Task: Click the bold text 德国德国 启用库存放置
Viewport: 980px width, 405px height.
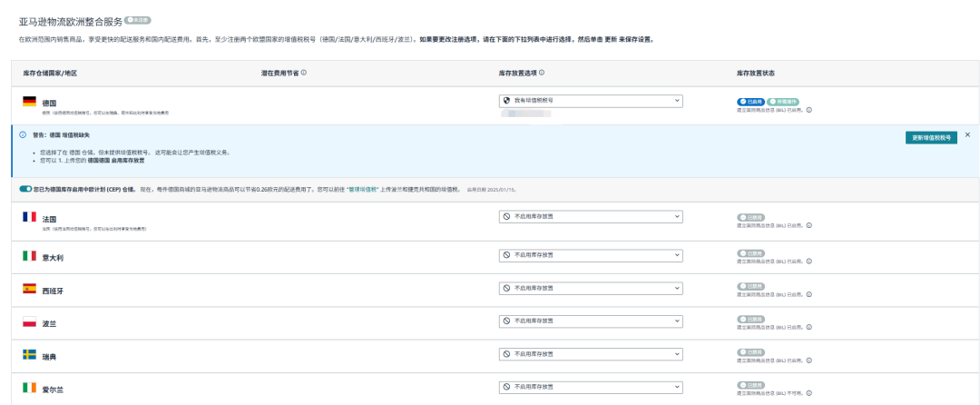Action: pyautogui.click(x=115, y=161)
